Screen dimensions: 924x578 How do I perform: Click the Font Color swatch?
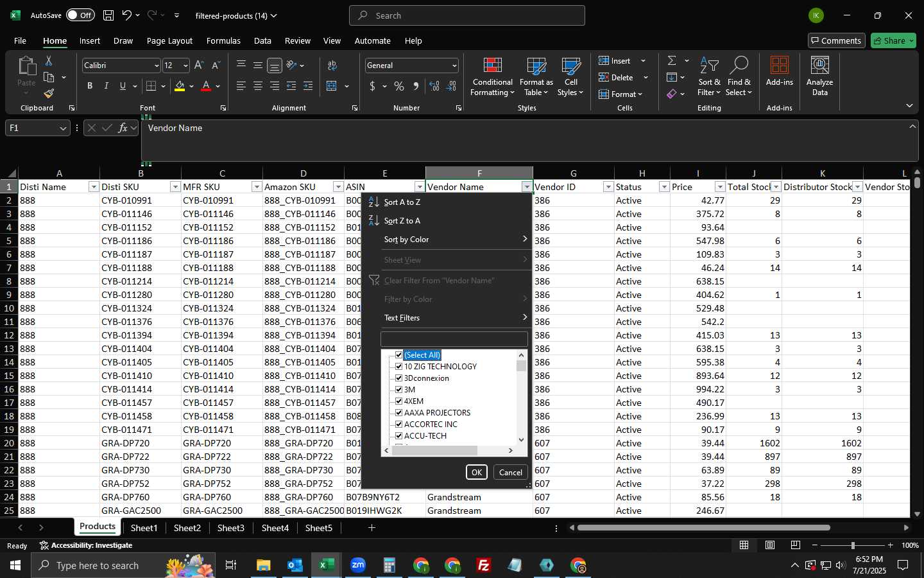coord(206,86)
